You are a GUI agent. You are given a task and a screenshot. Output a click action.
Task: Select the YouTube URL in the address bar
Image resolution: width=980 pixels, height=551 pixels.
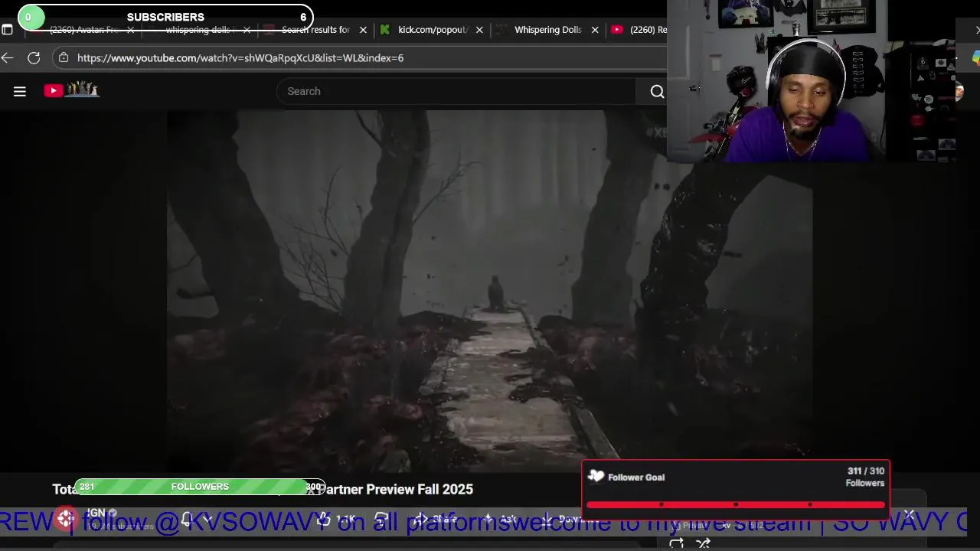(x=240, y=58)
